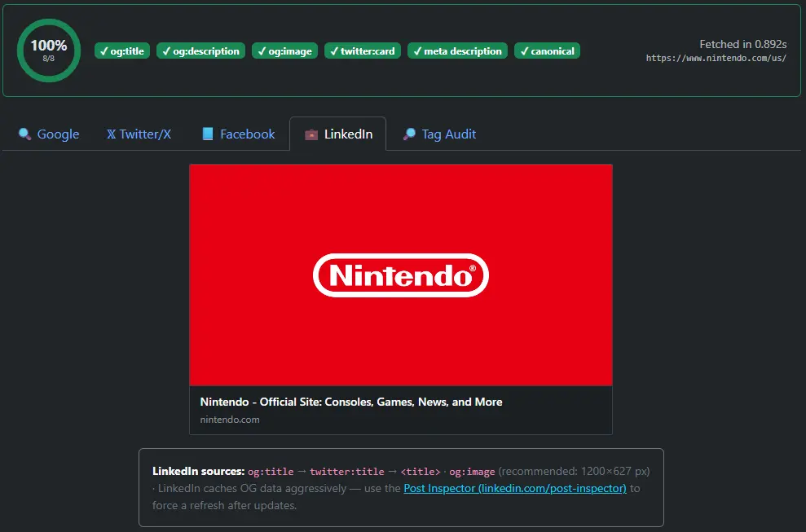Click the fetched URL nintendo.com/us

coord(716,58)
